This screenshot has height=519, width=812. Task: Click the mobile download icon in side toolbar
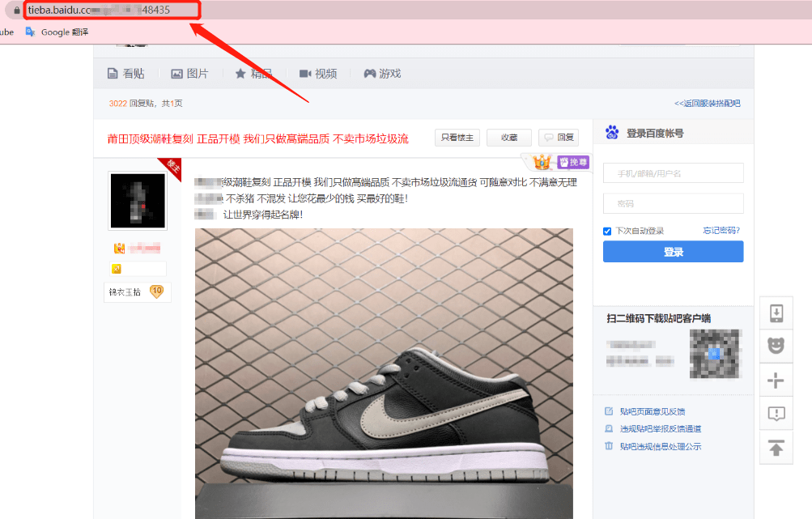click(776, 313)
